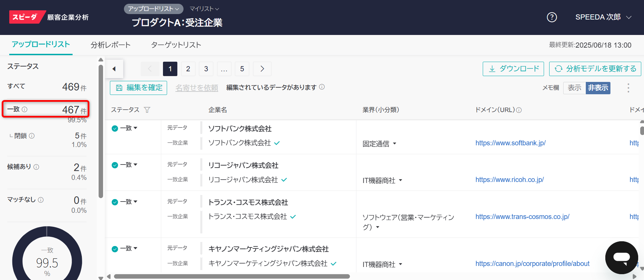Click the status column filter icon
Viewport: 644px width, 280px height.
(147, 110)
